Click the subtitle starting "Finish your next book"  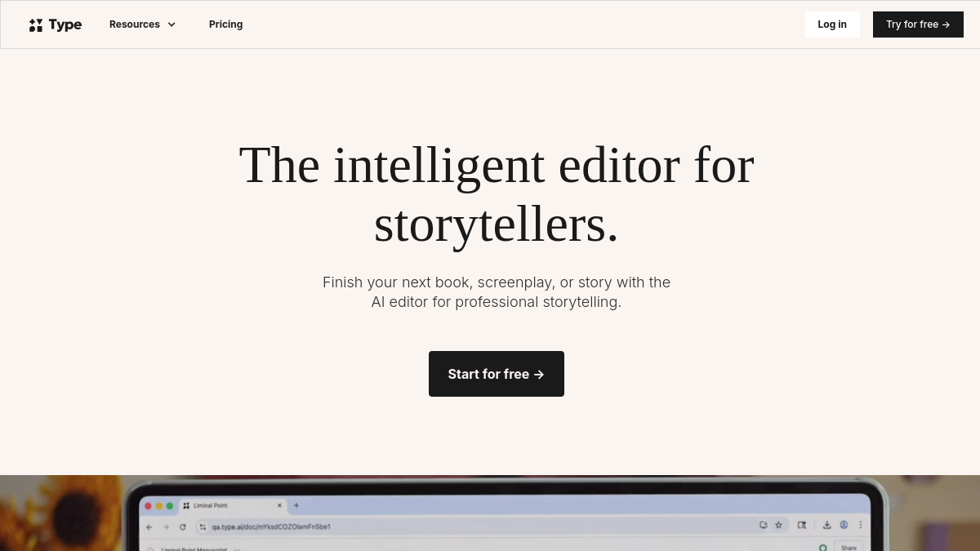(497, 292)
